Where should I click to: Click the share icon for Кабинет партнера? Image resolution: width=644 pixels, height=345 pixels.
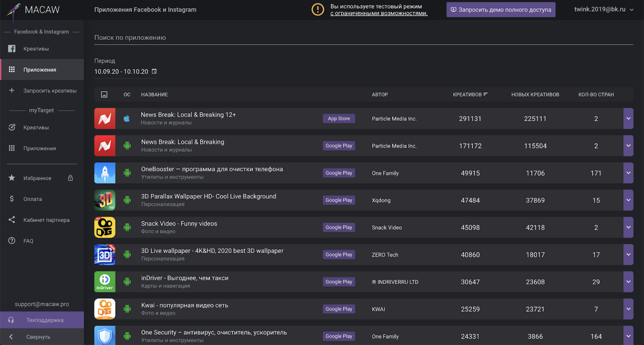(x=12, y=220)
